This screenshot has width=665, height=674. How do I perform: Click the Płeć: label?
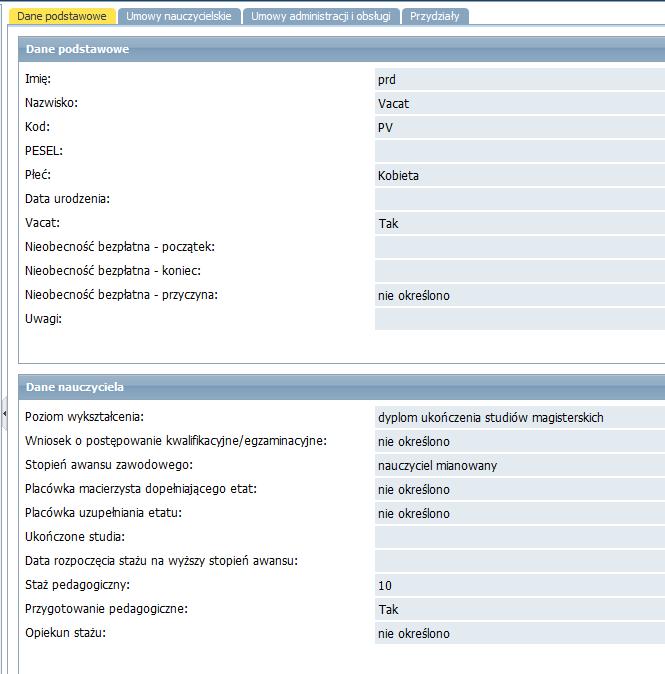[x=38, y=175]
